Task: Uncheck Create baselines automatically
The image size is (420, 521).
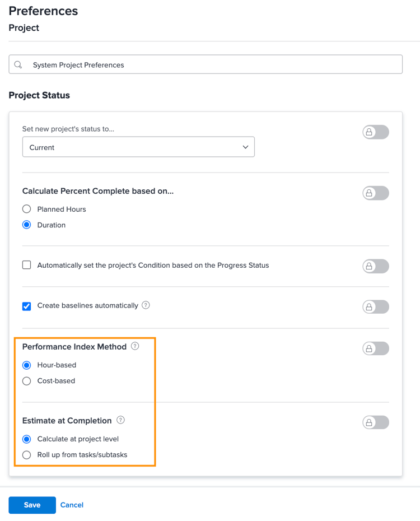Action: [x=25, y=306]
